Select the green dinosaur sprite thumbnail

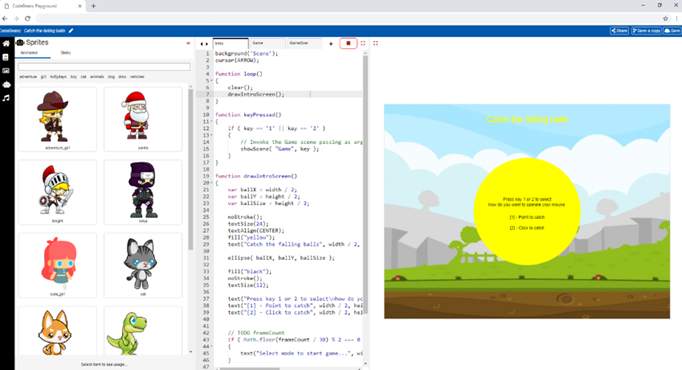pyautogui.click(x=143, y=331)
